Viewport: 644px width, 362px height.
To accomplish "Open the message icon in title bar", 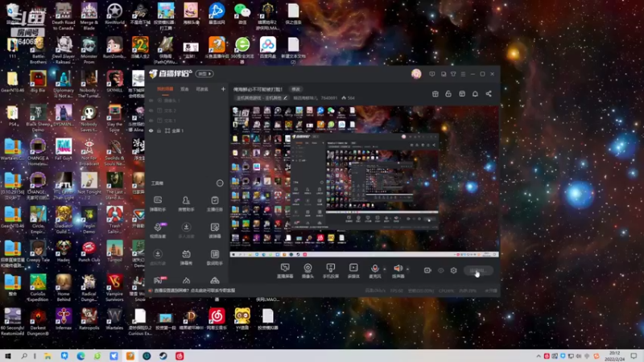I will pyautogui.click(x=431, y=74).
